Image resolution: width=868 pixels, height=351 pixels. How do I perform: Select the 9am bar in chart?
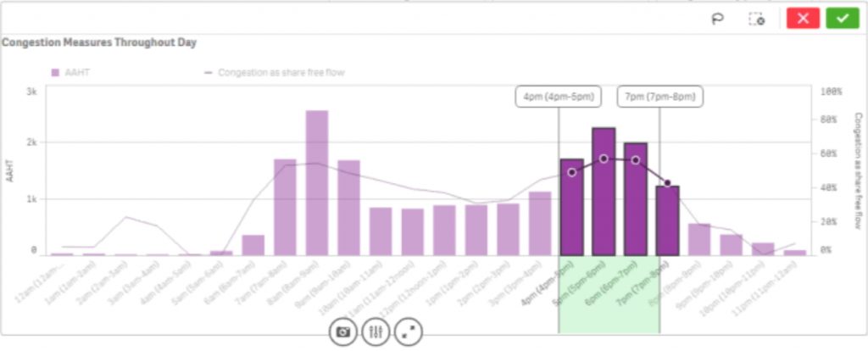pos(348,208)
